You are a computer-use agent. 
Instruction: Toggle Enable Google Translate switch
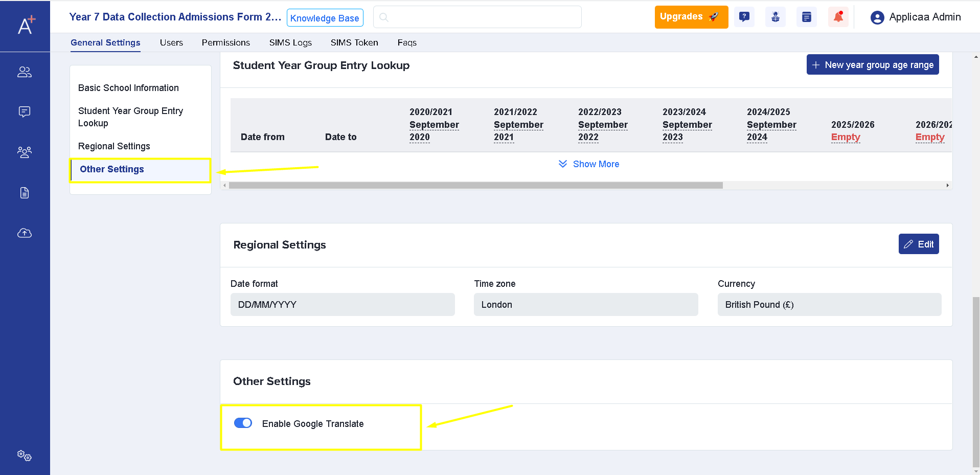pos(243,423)
